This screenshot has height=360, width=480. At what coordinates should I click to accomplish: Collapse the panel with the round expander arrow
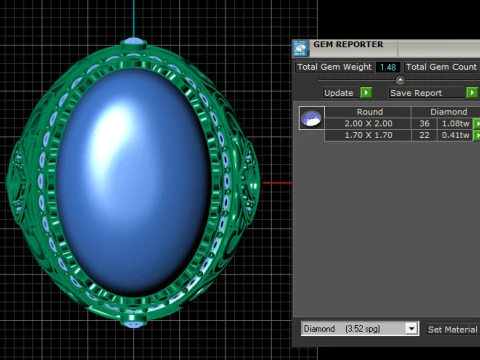400,80
